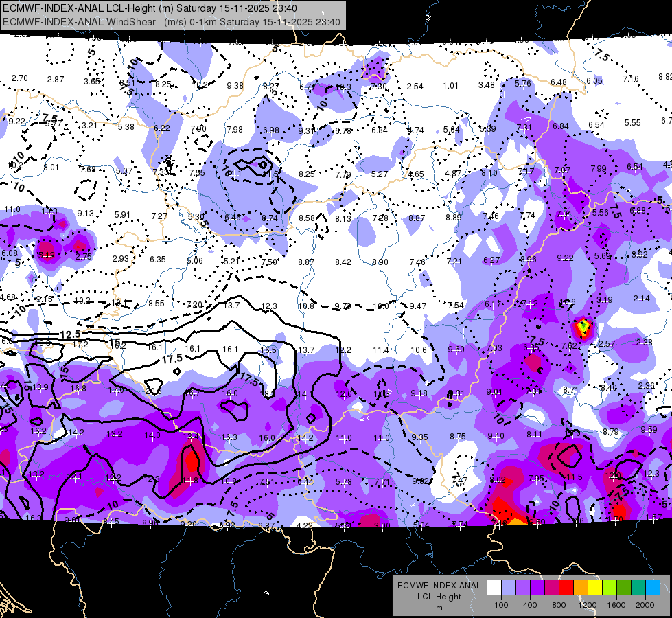Viewport: 672px width, 618px height.
Task: Click legend value 100
Action: (501, 605)
